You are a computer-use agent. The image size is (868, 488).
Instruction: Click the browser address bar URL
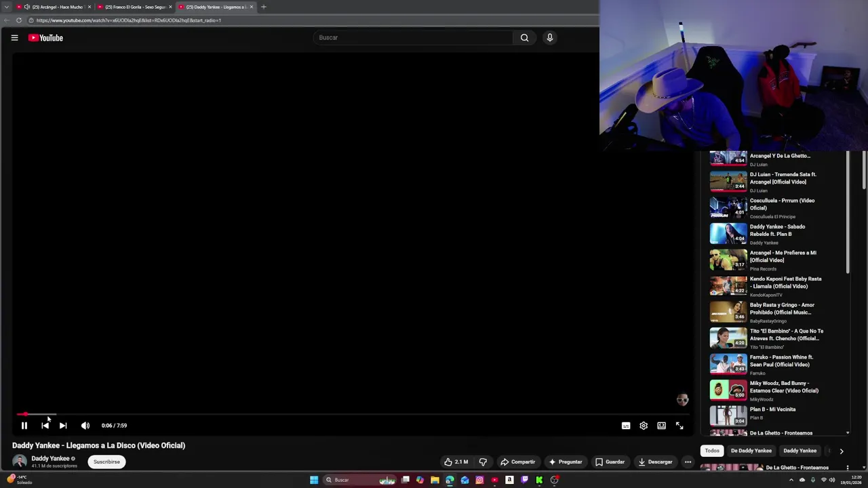129,20
